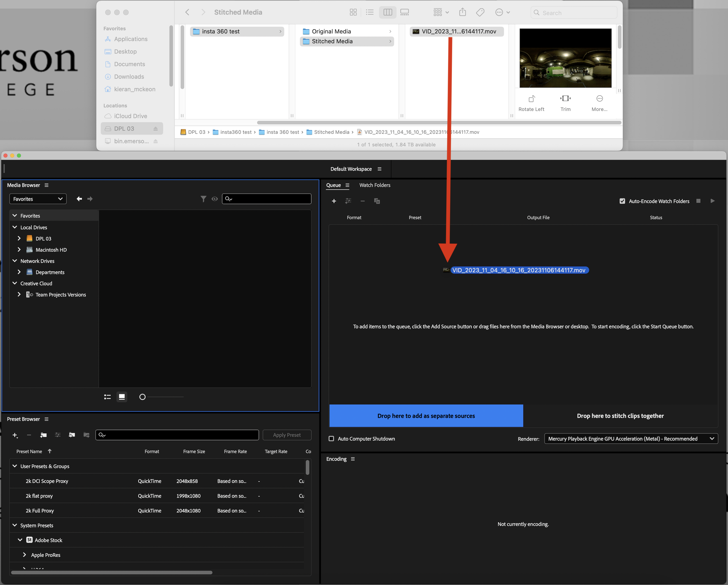Image resolution: width=728 pixels, height=585 pixels.
Task: Collapse User Presets & Groups
Action: point(15,466)
